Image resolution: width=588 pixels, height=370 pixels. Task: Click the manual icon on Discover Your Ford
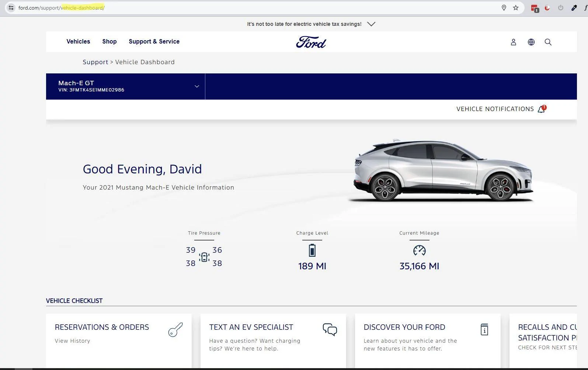tap(484, 329)
